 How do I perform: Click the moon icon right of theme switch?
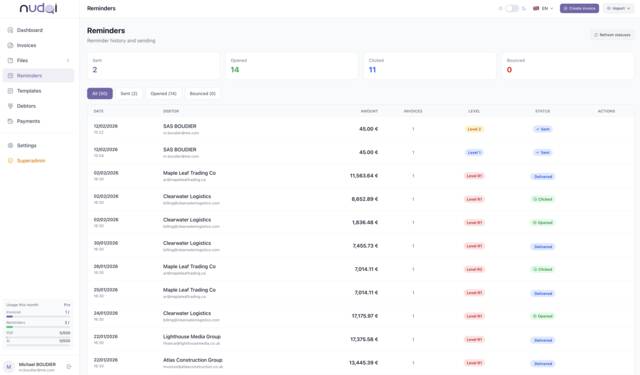[x=524, y=8]
